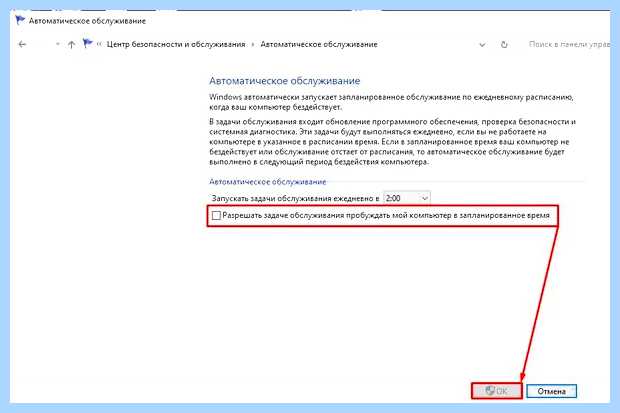
Task: Click the Отмена button
Action: tap(552, 391)
